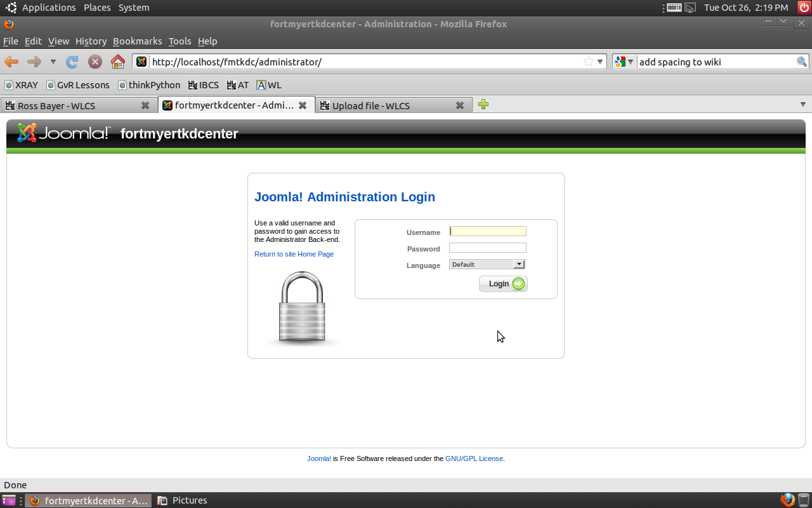This screenshot has width=812, height=508.
Task: Open the View menu
Action: pos(58,41)
